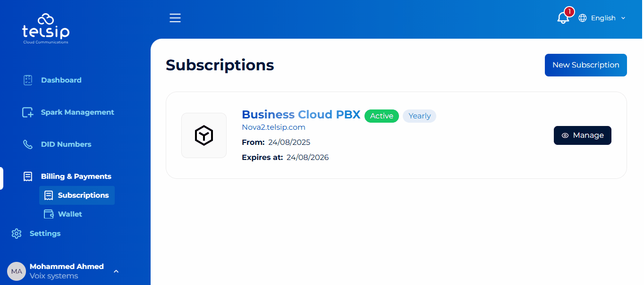Viewport: 644px width, 285px height.
Task: Open the Nova2.telsip.com link
Action: point(273,127)
